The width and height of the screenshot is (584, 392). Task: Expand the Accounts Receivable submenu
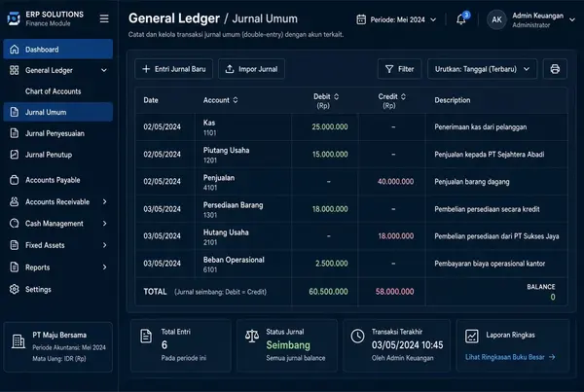coord(105,201)
